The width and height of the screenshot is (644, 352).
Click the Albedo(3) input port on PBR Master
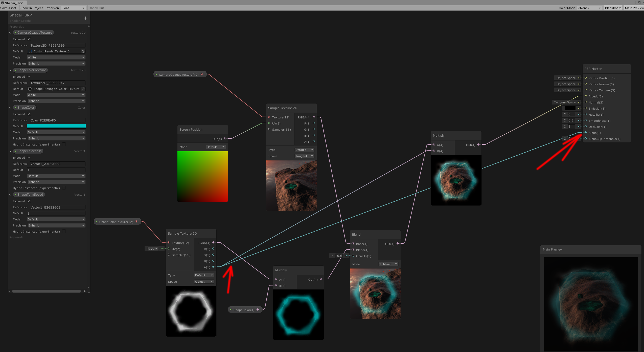[x=586, y=96]
